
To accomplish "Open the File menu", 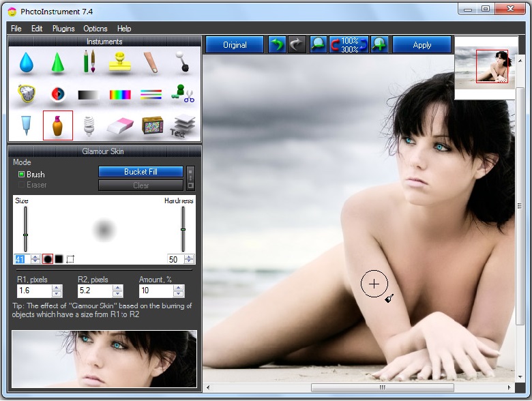I will pos(16,29).
